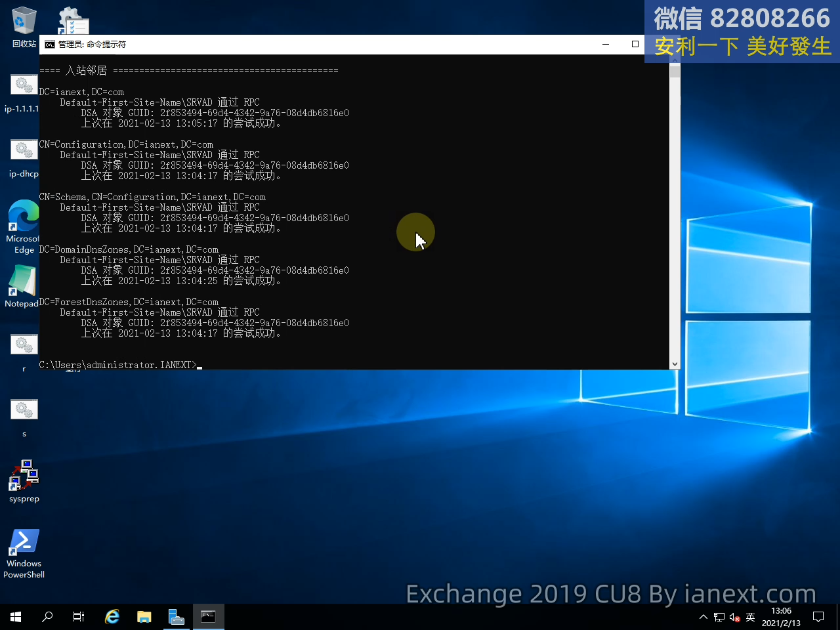Open Command Prompt title bar system icon
The image size is (840, 630).
(50, 45)
